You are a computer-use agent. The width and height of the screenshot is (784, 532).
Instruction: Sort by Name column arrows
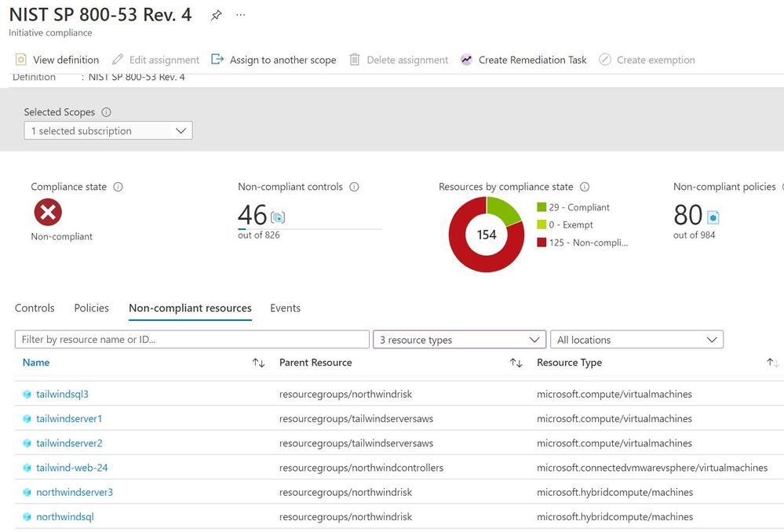(x=258, y=363)
